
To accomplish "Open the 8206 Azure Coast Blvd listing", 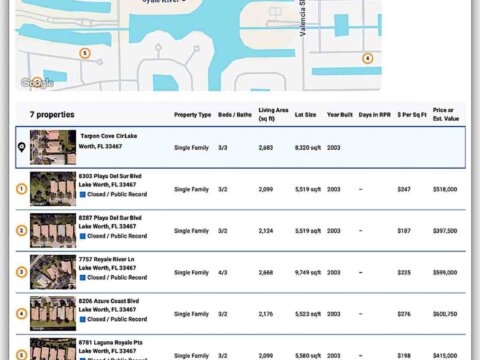I will point(109,301).
